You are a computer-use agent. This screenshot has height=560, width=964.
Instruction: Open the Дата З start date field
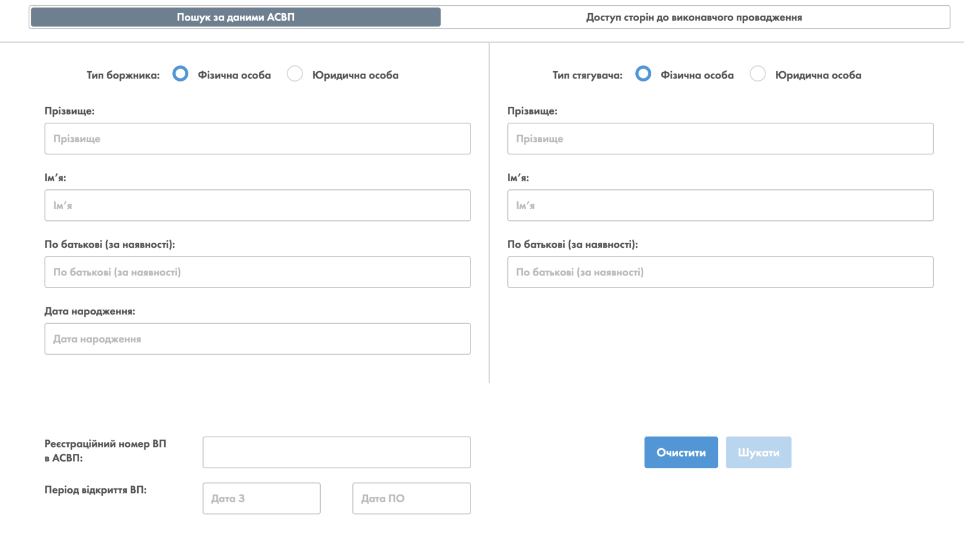click(x=261, y=499)
